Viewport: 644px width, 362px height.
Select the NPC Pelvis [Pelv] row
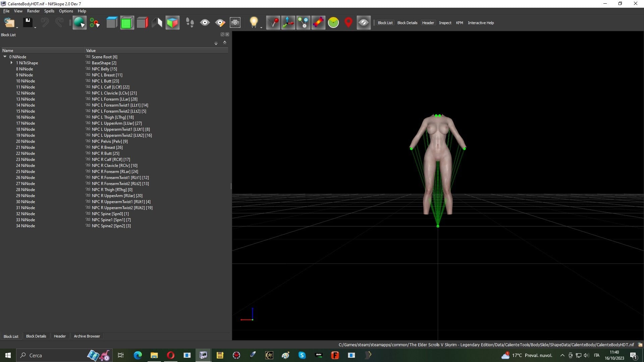(114, 141)
